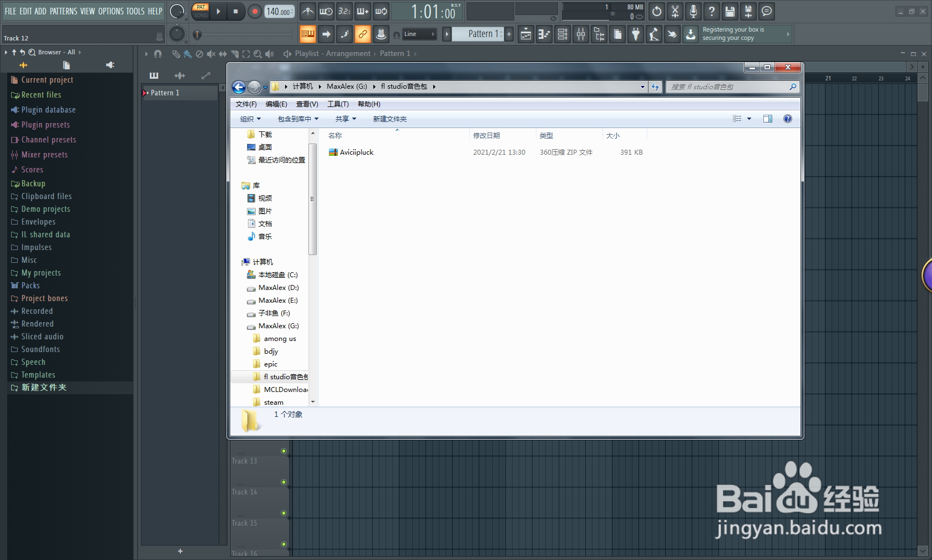Screen dimensions: 932x560
Task: Open 文件(F) menu in Explorer
Action: click(x=246, y=104)
